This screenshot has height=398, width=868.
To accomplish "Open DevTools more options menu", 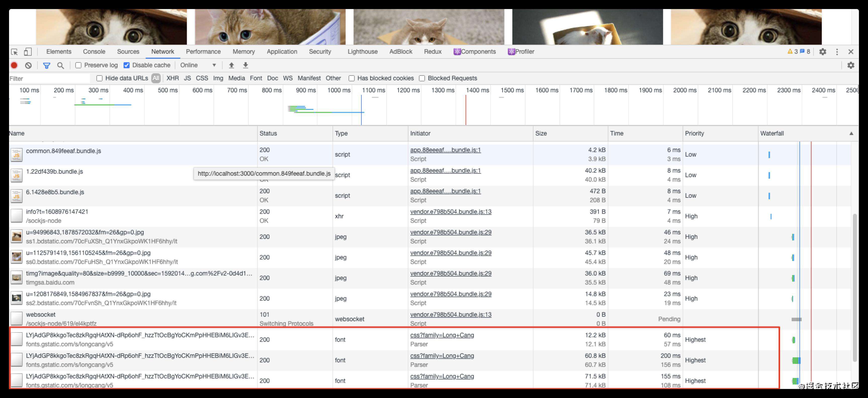I will 837,52.
